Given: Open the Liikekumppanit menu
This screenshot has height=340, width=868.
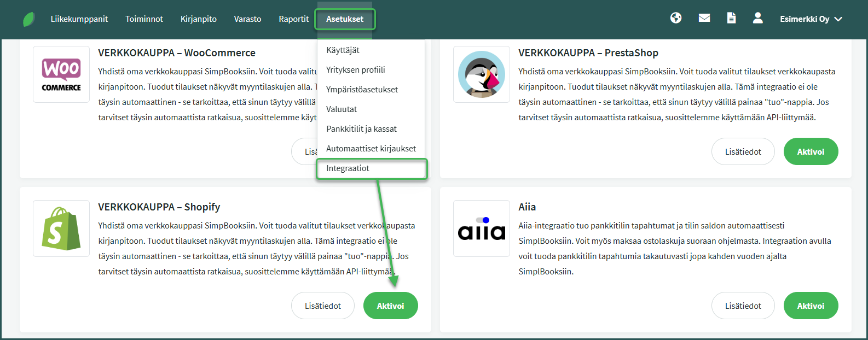Looking at the screenshot, I should [x=79, y=19].
